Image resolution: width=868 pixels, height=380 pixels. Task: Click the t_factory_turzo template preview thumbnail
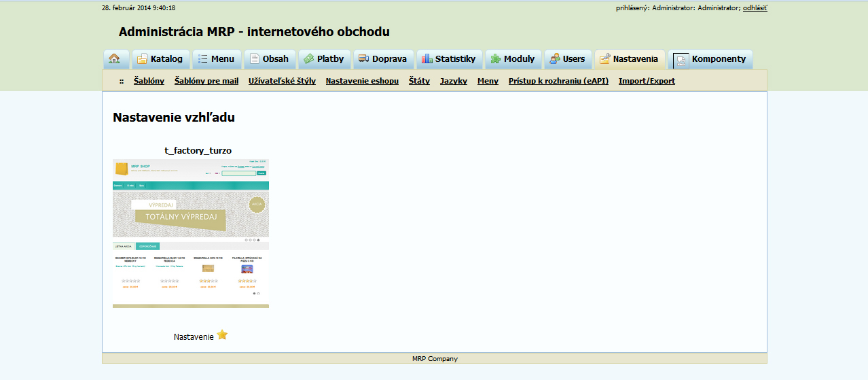tap(191, 233)
